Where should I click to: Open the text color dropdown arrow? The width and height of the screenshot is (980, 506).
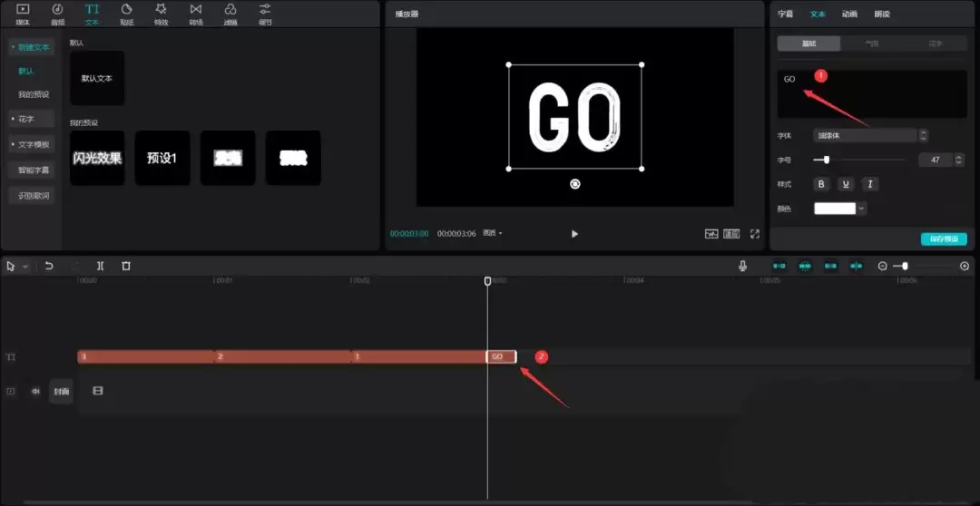(x=861, y=209)
